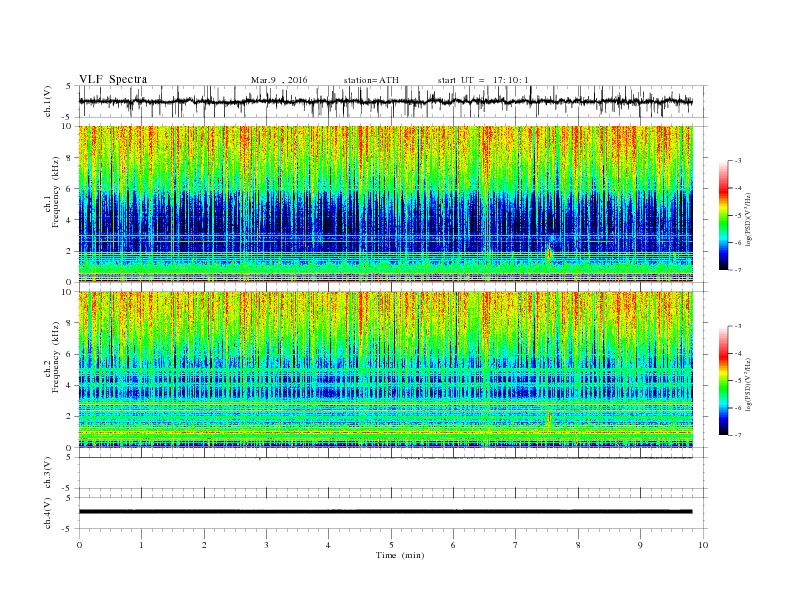Viewport: 792px width, 612px height.
Task: Select the date text "Mar.9 , 2016"
Action: point(279,80)
